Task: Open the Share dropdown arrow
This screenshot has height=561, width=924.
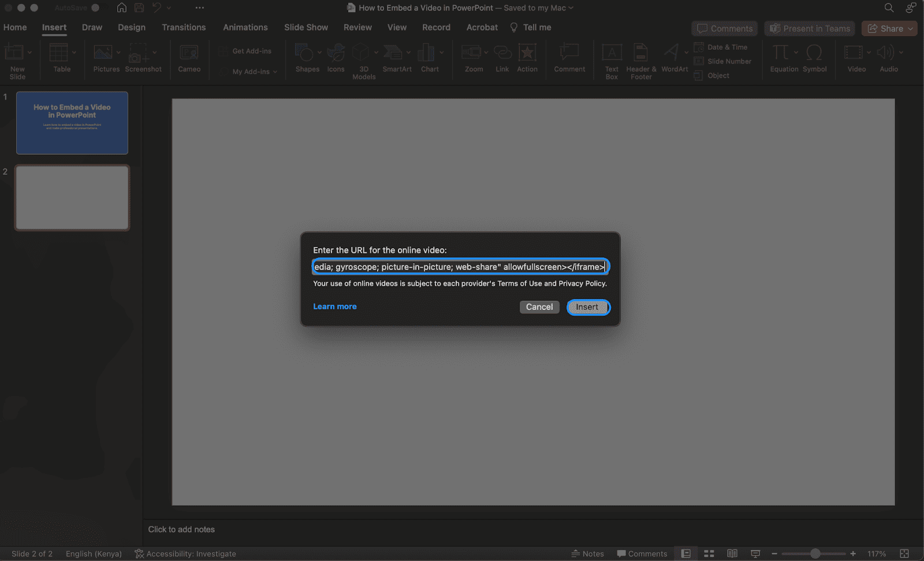Action: pyautogui.click(x=911, y=29)
